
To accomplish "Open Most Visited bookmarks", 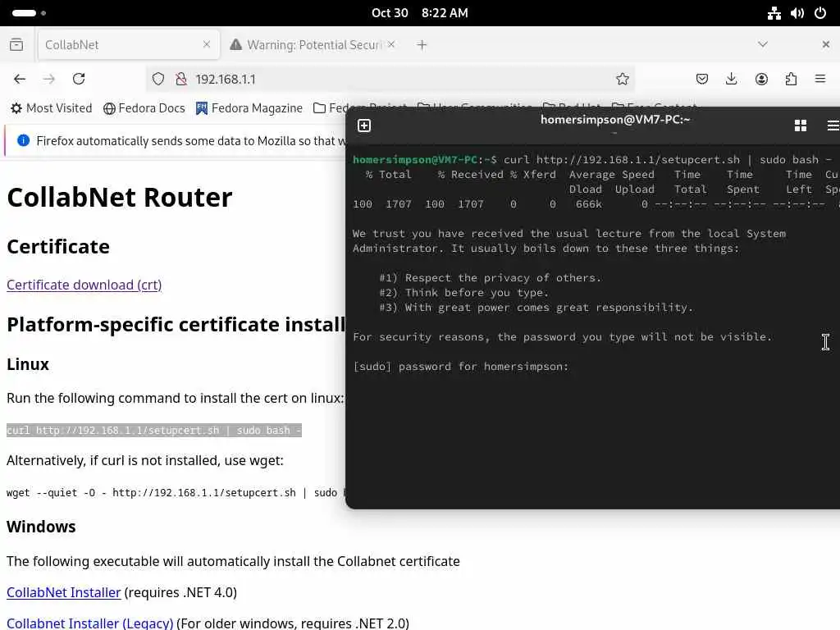I will [52, 108].
